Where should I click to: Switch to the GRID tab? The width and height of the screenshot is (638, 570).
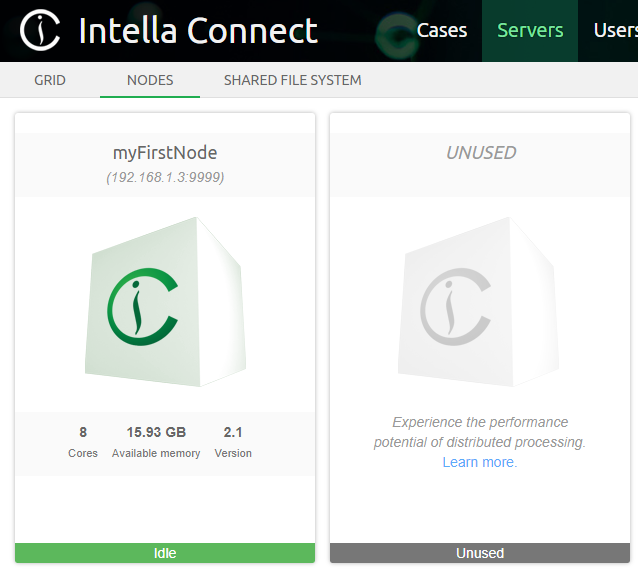coord(50,80)
